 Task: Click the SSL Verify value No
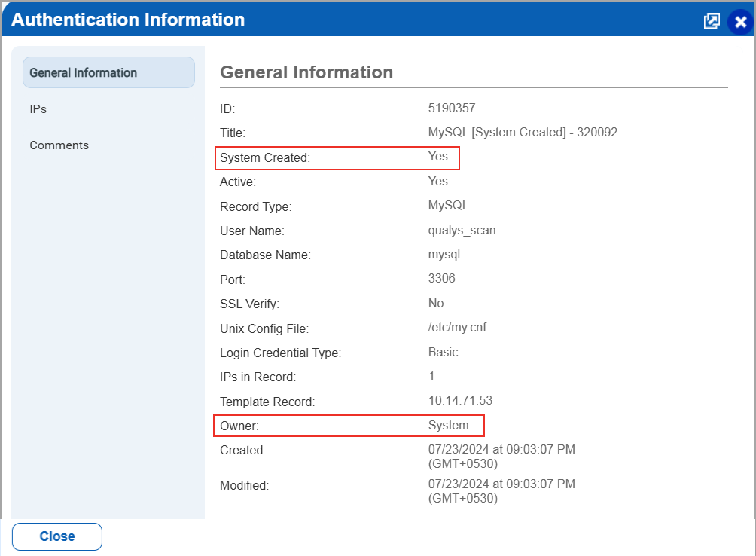click(x=436, y=304)
